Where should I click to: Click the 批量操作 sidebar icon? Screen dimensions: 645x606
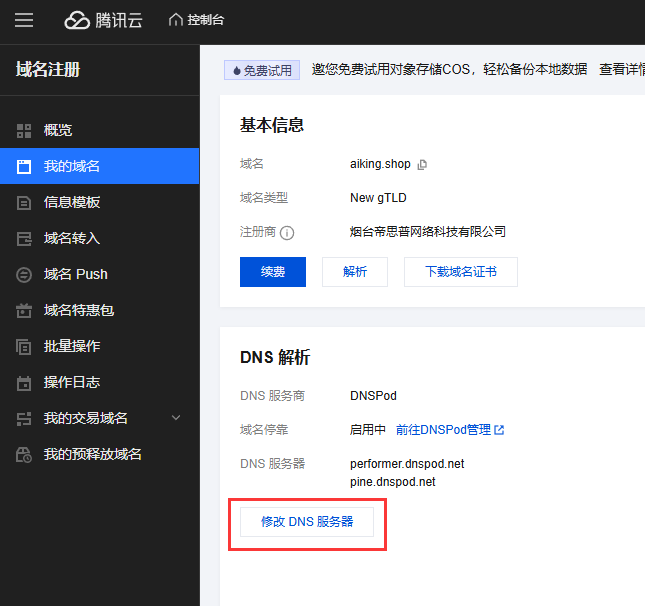click(24, 347)
